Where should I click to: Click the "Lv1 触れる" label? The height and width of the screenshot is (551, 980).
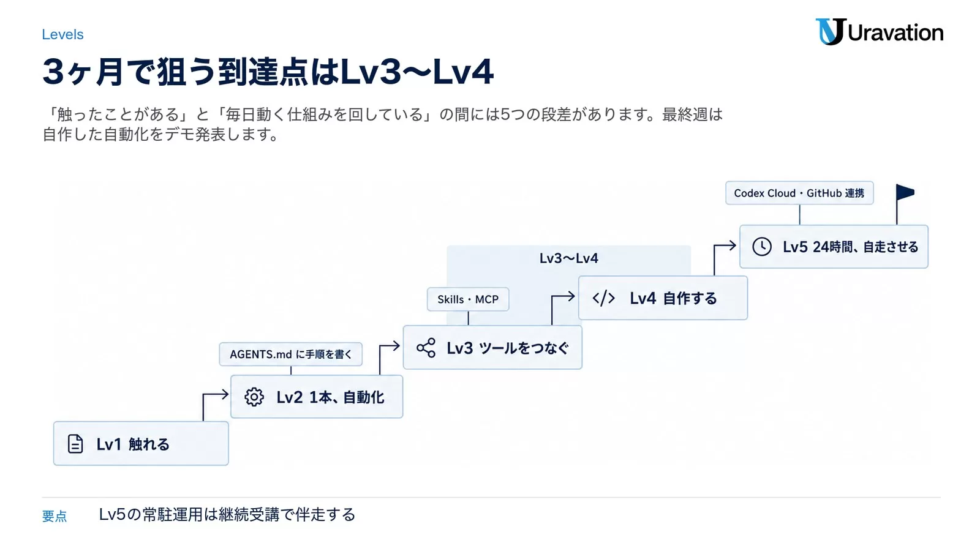(x=133, y=444)
